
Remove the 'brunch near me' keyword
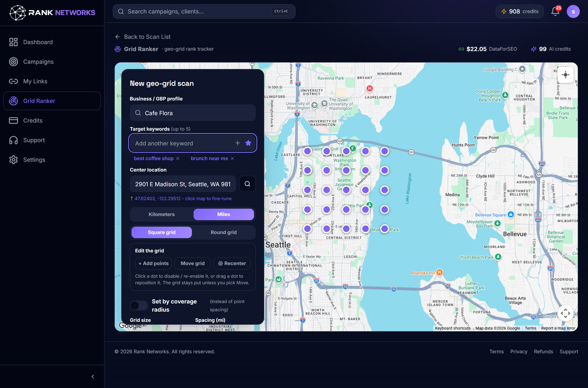(232, 159)
